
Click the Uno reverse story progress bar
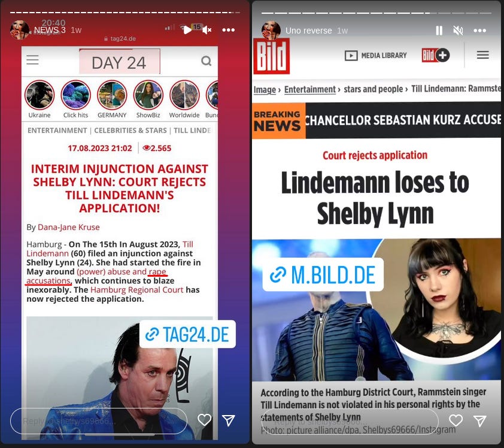pos(377,13)
